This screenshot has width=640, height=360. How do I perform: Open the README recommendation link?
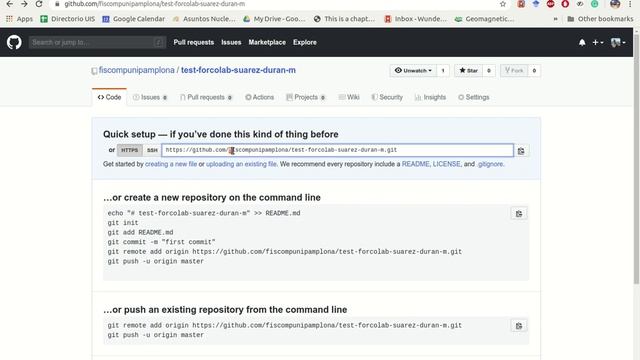click(416, 164)
